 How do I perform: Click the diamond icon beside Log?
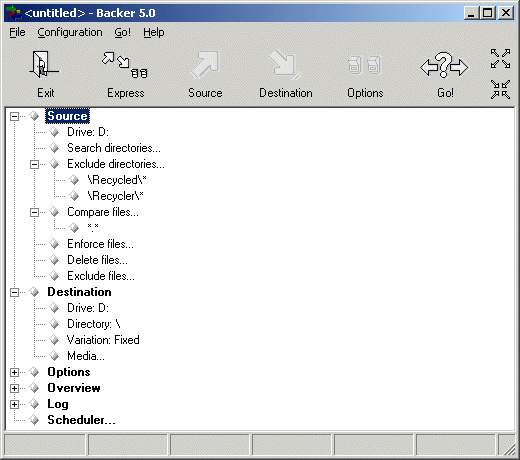pyautogui.click(x=34, y=404)
